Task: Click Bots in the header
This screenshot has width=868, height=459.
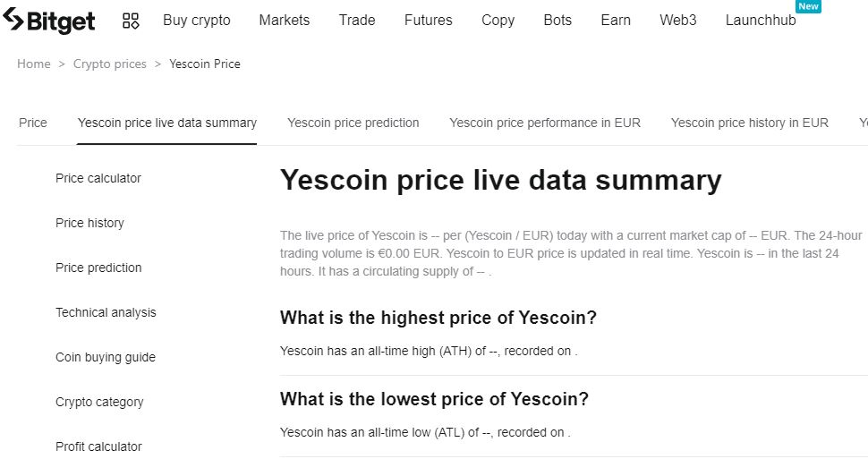Action: pyautogui.click(x=557, y=20)
